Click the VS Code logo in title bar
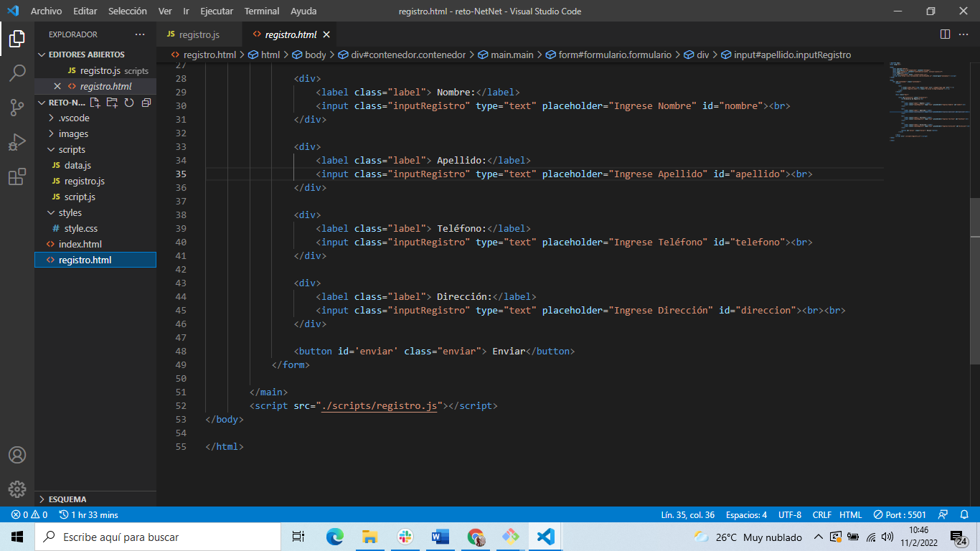This screenshot has height=551, width=980. point(13,11)
